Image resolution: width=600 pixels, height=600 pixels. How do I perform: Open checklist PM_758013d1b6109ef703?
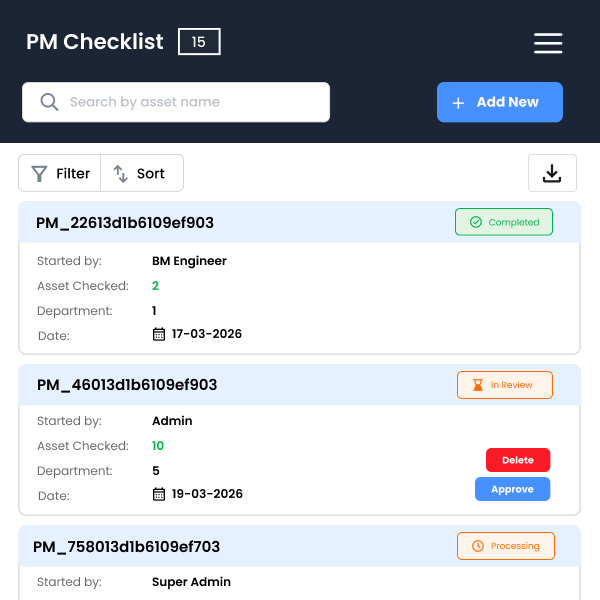tap(126, 547)
